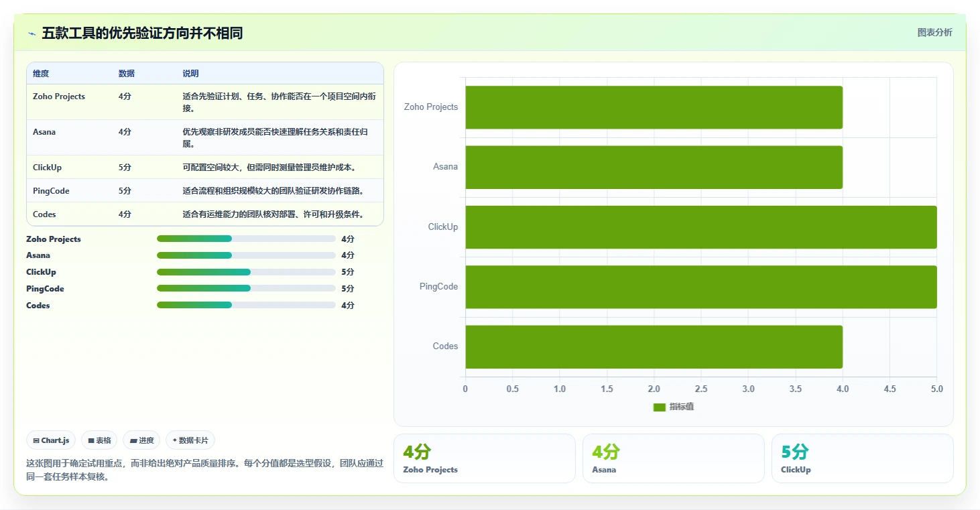Click the footnote starting 这张图用于确定试用重点

204,470
